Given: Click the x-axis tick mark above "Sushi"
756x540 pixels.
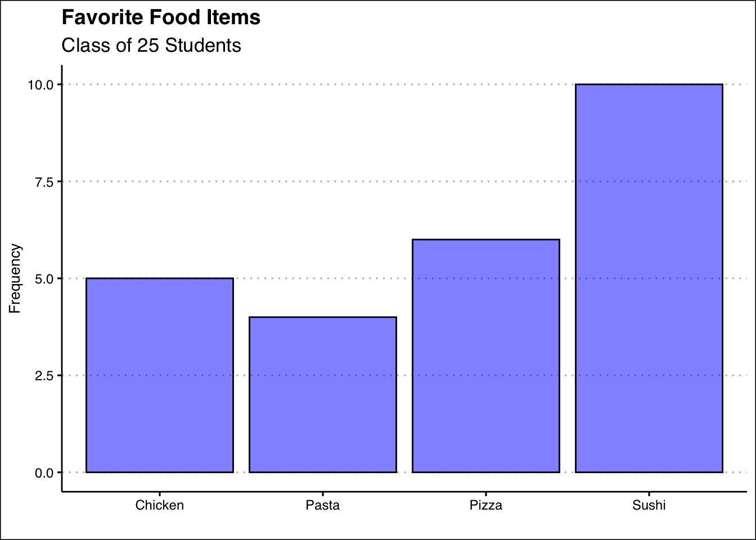Looking at the screenshot, I should coord(649,494).
